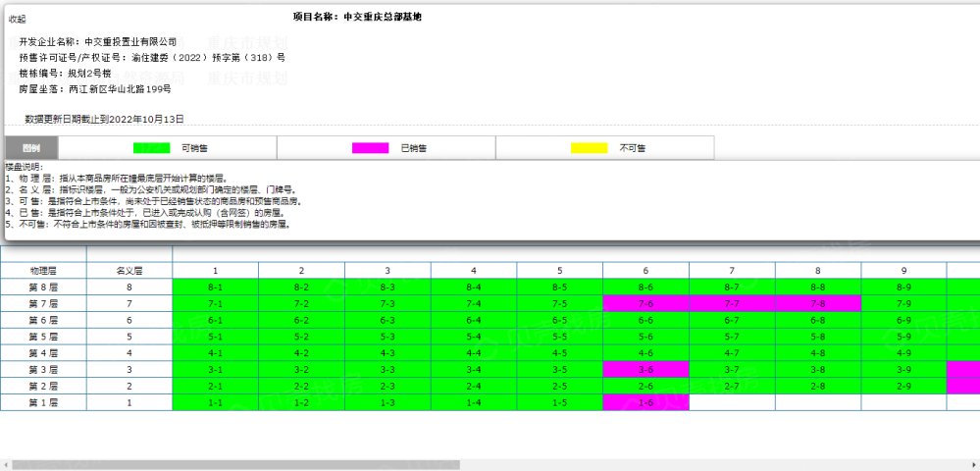
Task: Select available unit 4-6
Action: [646, 353]
